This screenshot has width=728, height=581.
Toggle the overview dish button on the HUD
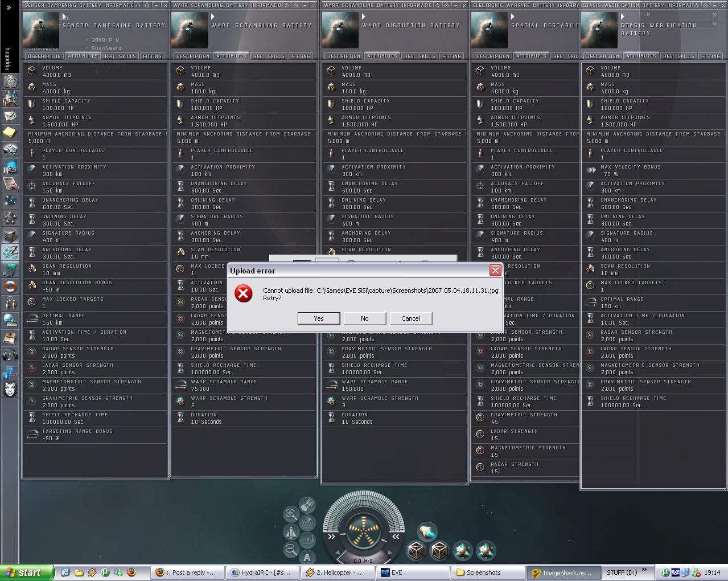pyautogui.click(x=307, y=540)
